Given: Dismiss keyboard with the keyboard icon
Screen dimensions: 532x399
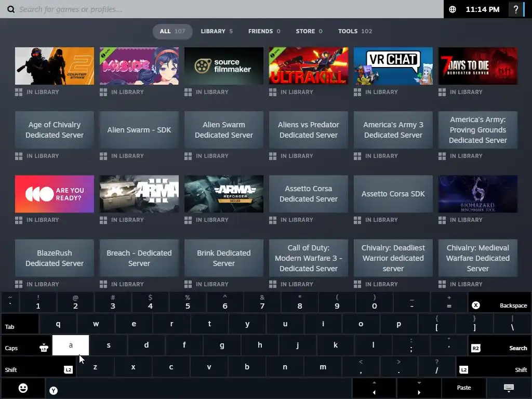Looking at the screenshot, I should 509,388.
